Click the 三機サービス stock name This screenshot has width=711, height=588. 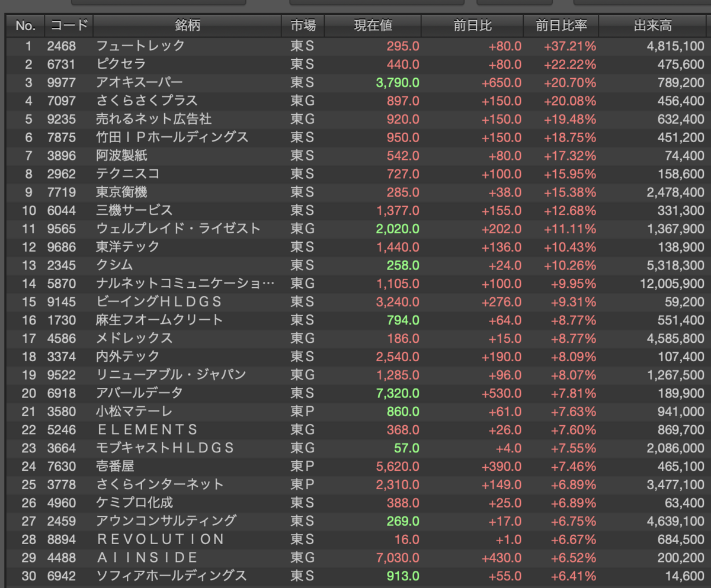[134, 210]
